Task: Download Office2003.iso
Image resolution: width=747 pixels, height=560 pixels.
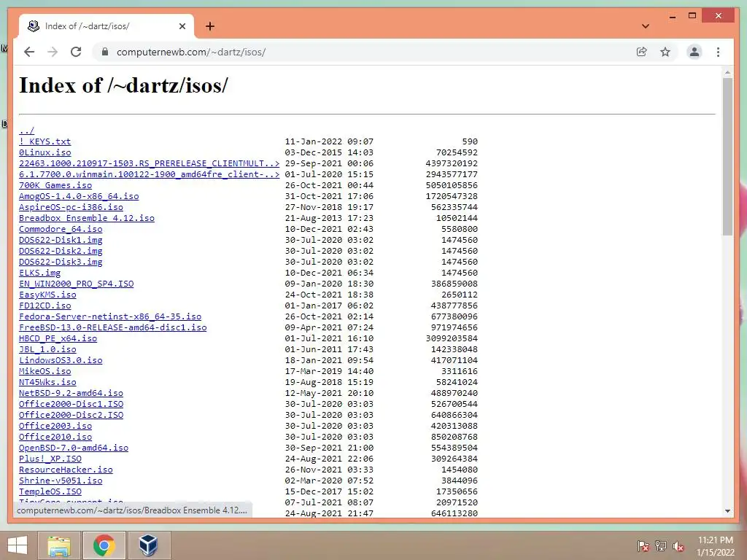Action: pyautogui.click(x=55, y=426)
